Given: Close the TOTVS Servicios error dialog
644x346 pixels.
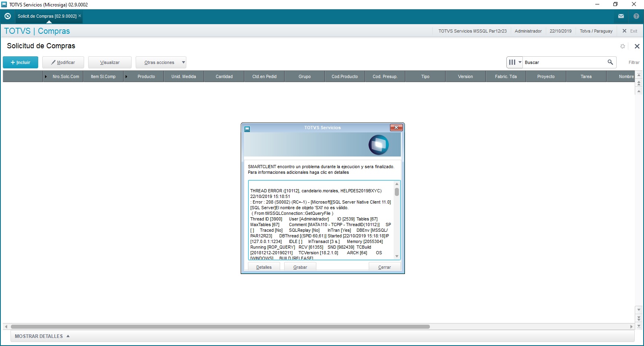Looking at the screenshot, I should tap(396, 128).
